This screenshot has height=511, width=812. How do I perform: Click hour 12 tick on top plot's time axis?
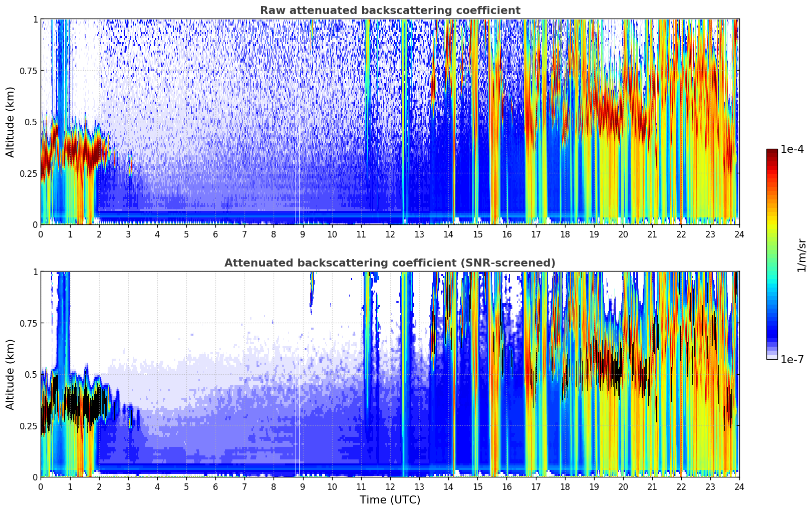click(x=390, y=234)
